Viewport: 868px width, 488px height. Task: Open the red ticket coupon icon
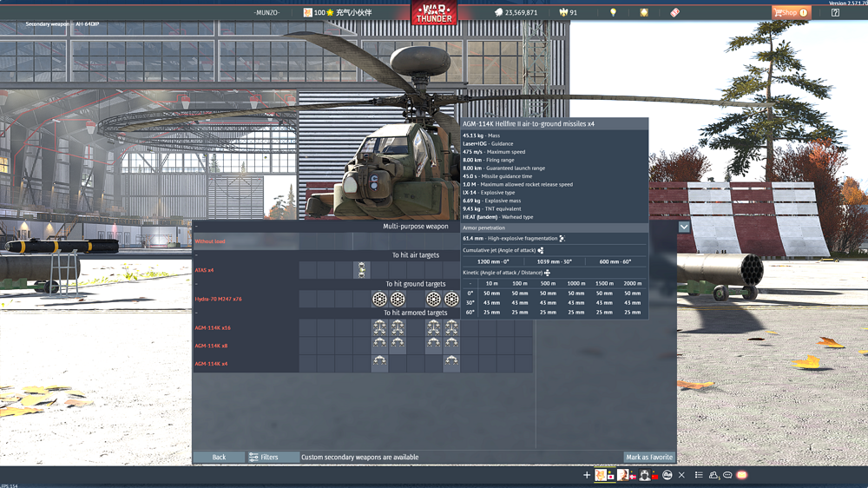pos(674,12)
